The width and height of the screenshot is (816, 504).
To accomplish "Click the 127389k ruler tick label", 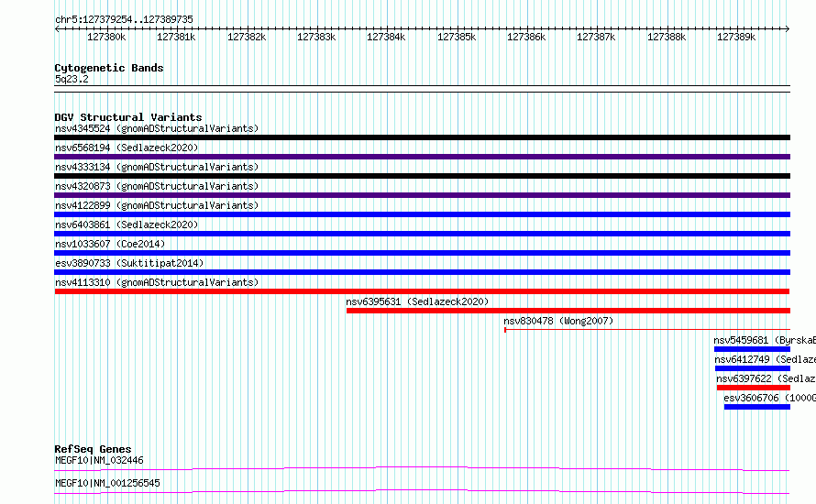I will (x=736, y=37).
